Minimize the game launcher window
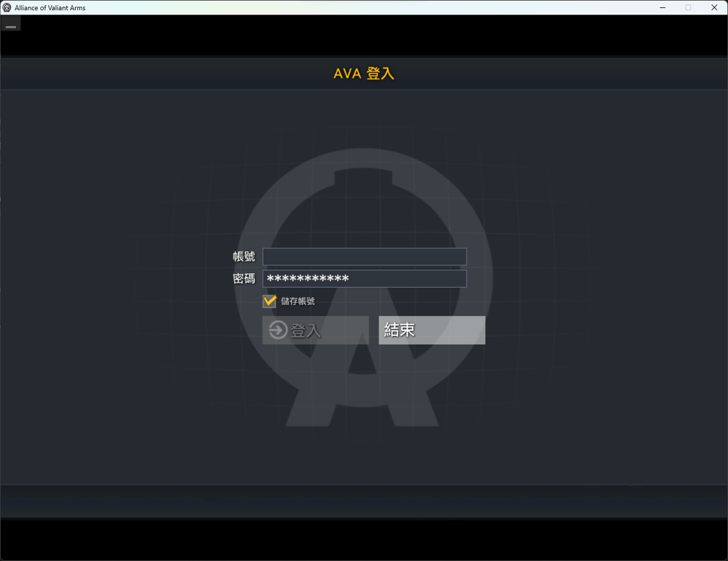 coord(663,7)
